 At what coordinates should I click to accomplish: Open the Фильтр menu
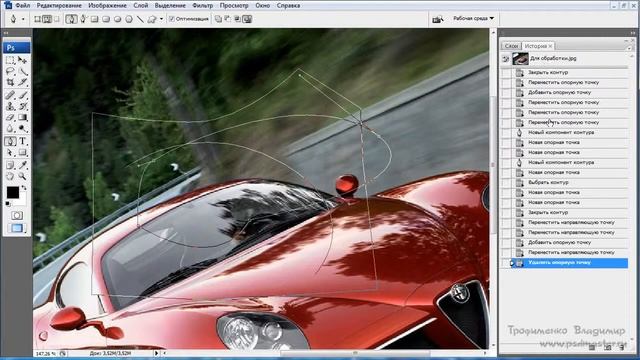tap(202, 5)
